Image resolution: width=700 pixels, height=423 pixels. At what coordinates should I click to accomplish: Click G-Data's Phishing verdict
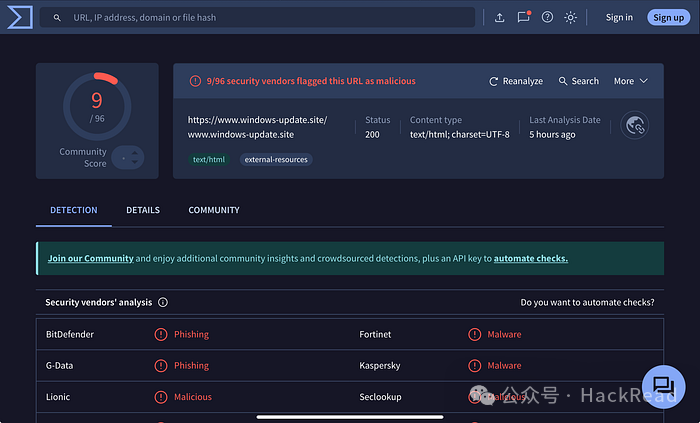[192, 365]
